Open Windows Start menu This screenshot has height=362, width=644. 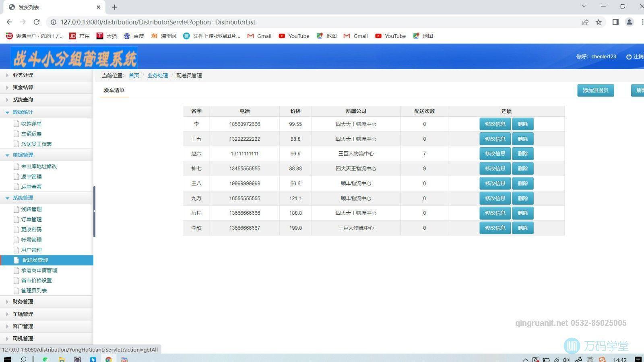click(x=7, y=359)
